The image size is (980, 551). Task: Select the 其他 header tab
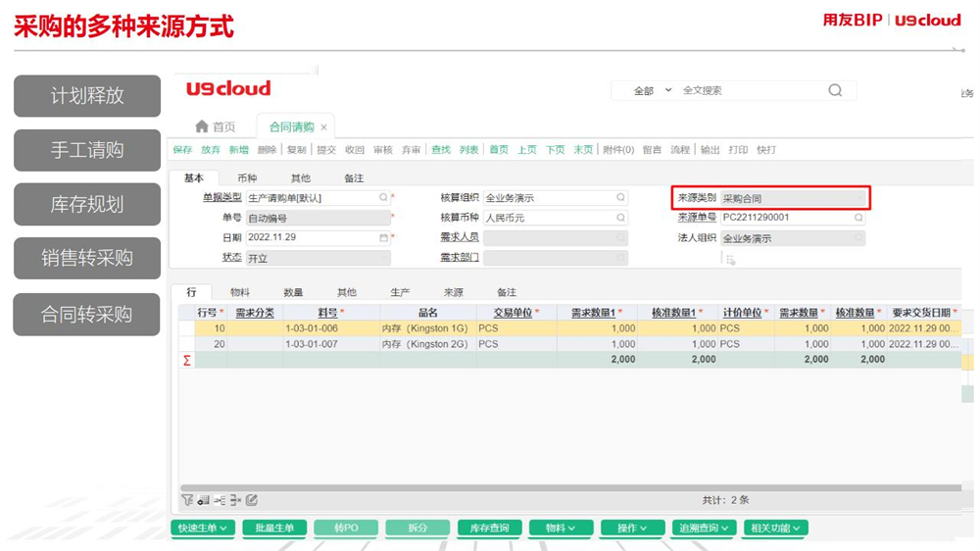pyautogui.click(x=301, y=178)
